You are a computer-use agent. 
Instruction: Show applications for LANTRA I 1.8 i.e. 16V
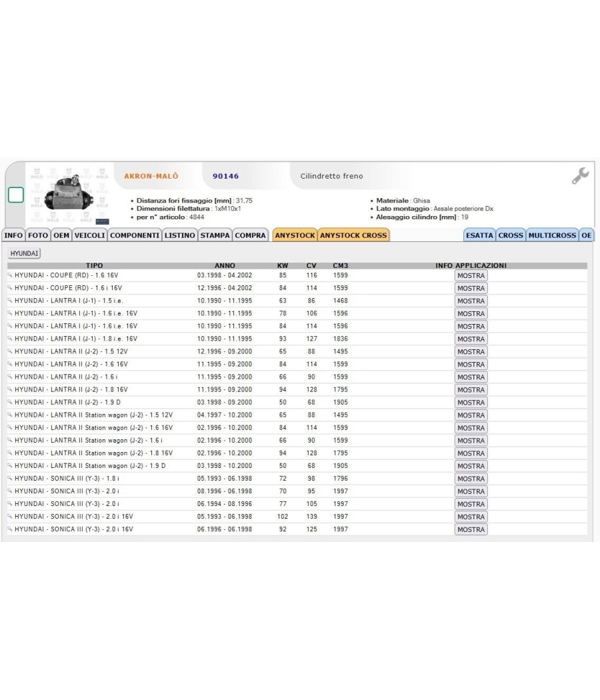471,339
